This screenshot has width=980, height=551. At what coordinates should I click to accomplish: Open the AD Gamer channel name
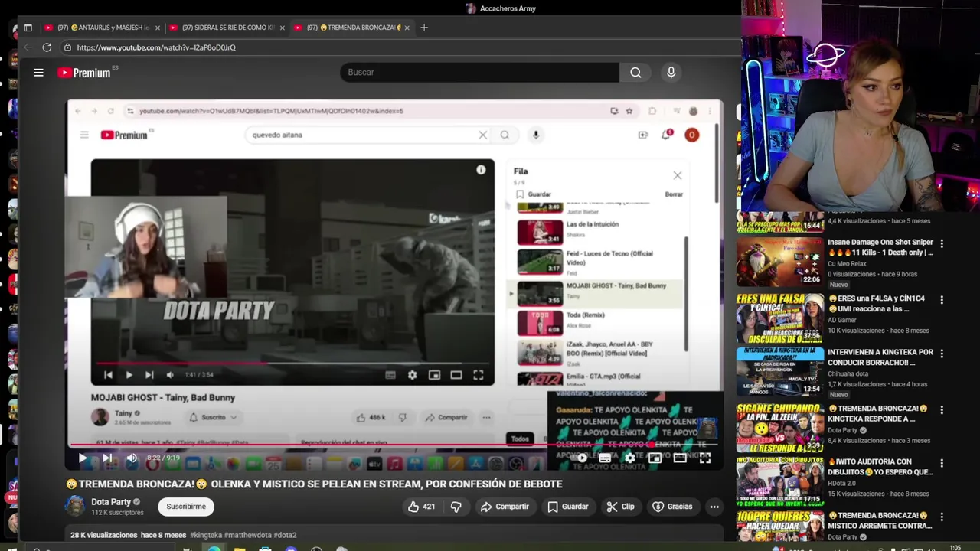click(844, 320)
